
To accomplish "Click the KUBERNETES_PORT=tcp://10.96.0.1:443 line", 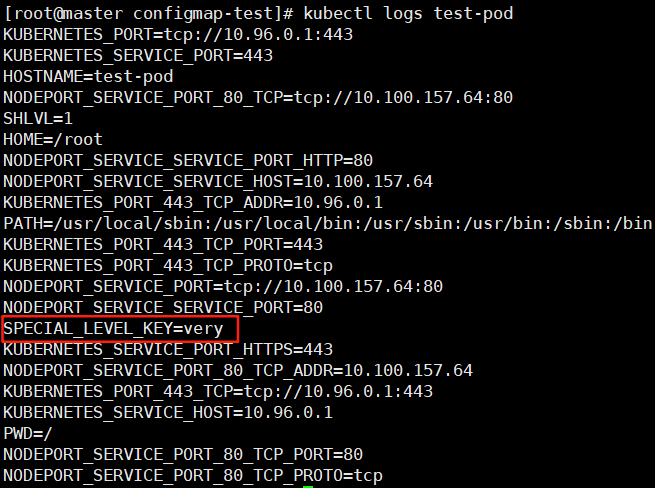I will 178,35.
